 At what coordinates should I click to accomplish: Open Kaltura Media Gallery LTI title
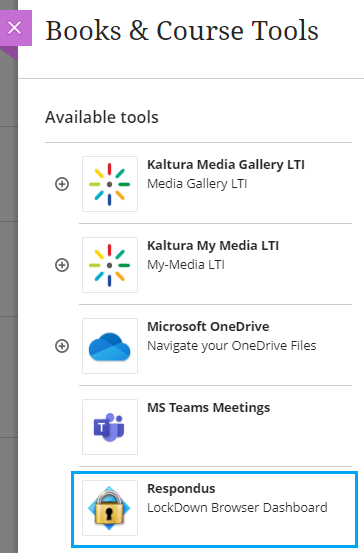pos(226,165)
